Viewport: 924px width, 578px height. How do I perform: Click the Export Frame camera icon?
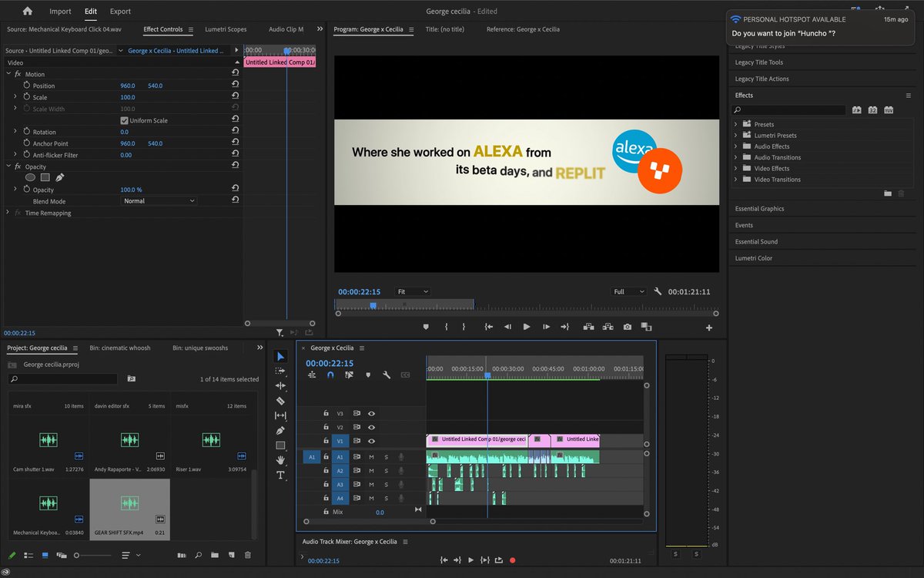(x=627, y=327)
